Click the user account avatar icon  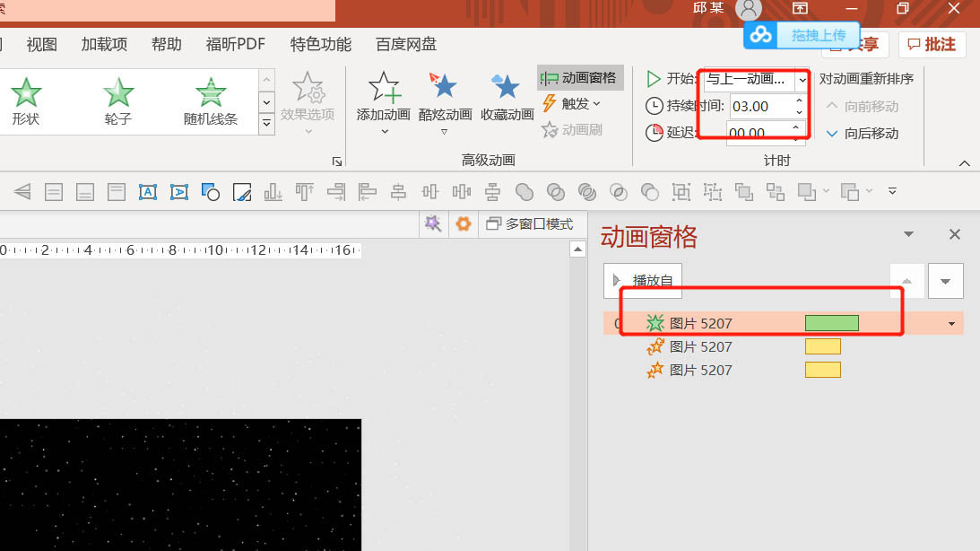[748, 9]
